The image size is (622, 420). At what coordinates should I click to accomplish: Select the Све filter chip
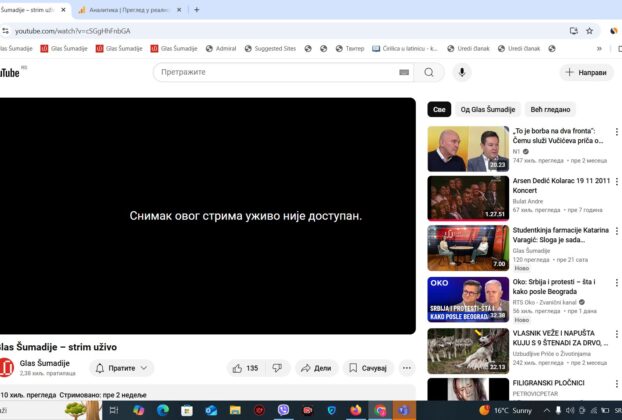coord(438,109)
